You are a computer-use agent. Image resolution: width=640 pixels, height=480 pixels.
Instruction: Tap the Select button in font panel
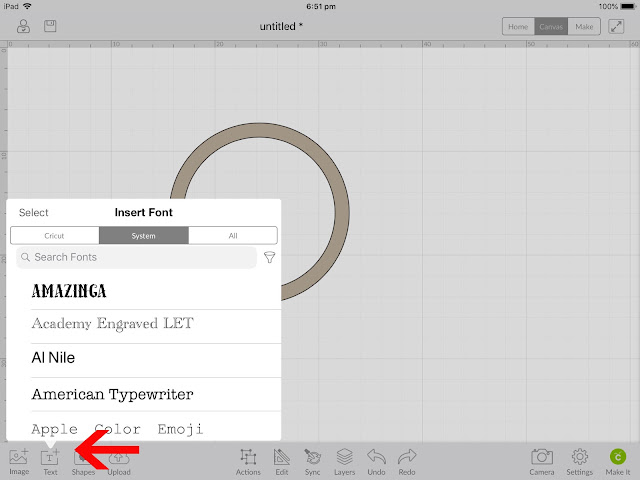click(33, 213)
